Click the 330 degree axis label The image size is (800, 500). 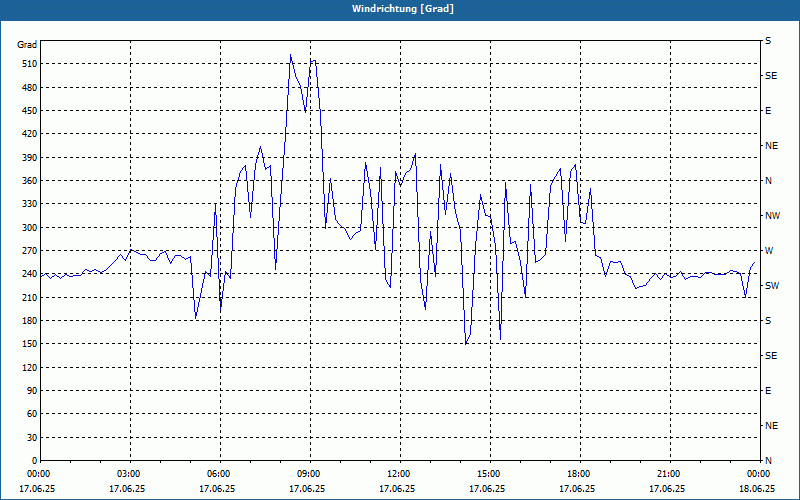(30, 204)
